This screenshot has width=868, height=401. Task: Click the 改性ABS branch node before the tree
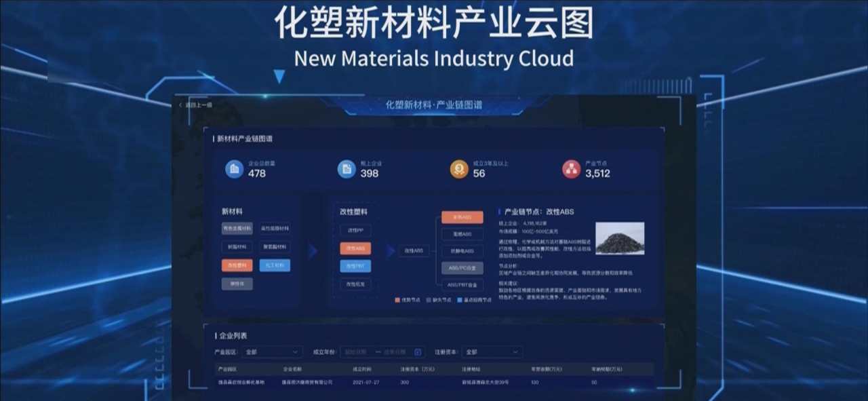(x=414, y=251)
